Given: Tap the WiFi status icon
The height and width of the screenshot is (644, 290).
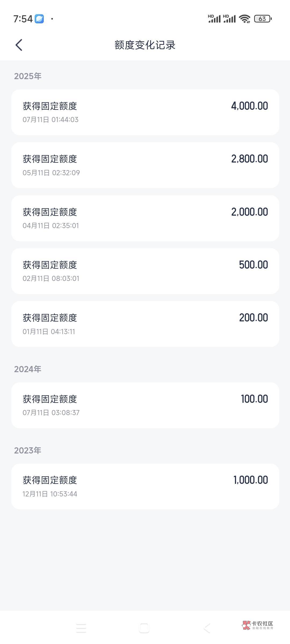Looking at the screenshot, I should pyautogui.click(x=244, y=19).
